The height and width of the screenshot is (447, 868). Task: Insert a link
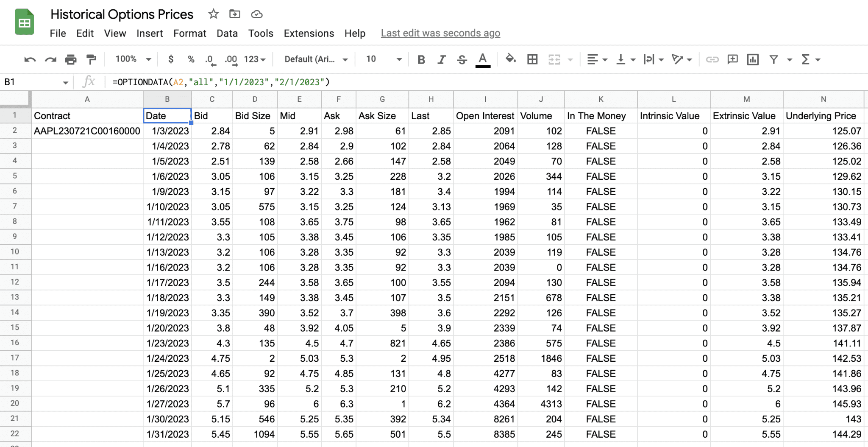click(712, 59)
